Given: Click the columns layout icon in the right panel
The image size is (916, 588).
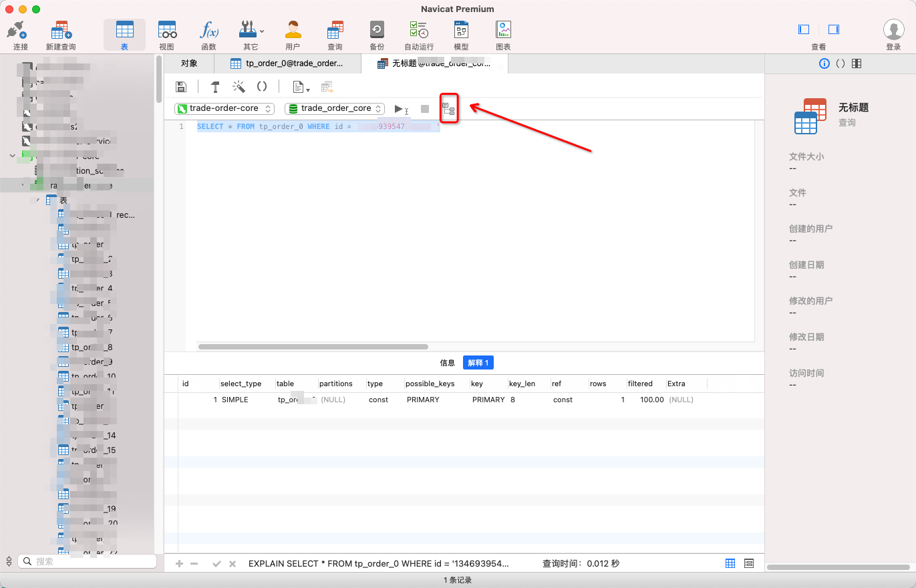Looking at the screenshot, I should [x=857, y=63].
